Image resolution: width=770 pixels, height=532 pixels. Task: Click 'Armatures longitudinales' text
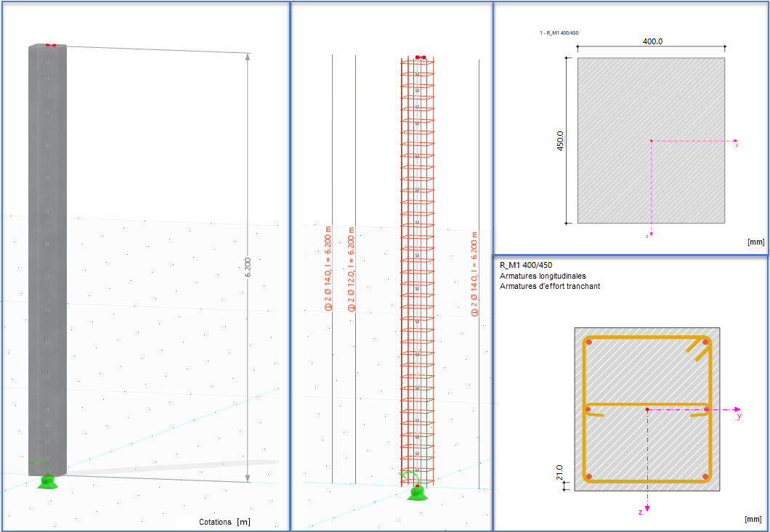click(543, 276)
